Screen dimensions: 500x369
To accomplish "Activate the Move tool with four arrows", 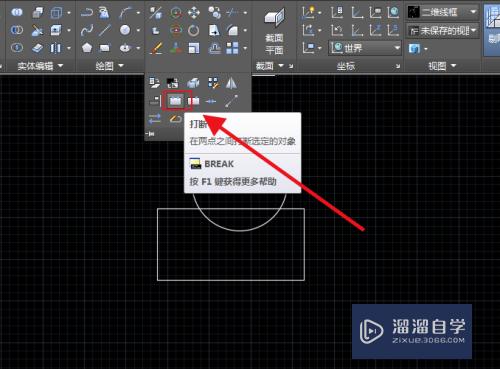I will coord(194,13).
